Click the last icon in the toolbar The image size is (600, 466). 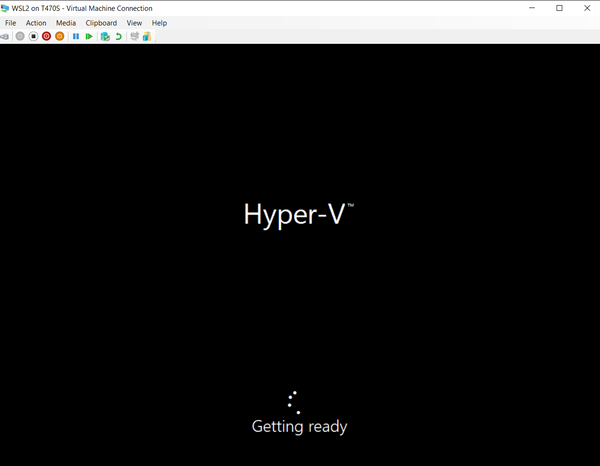[147, 37]
